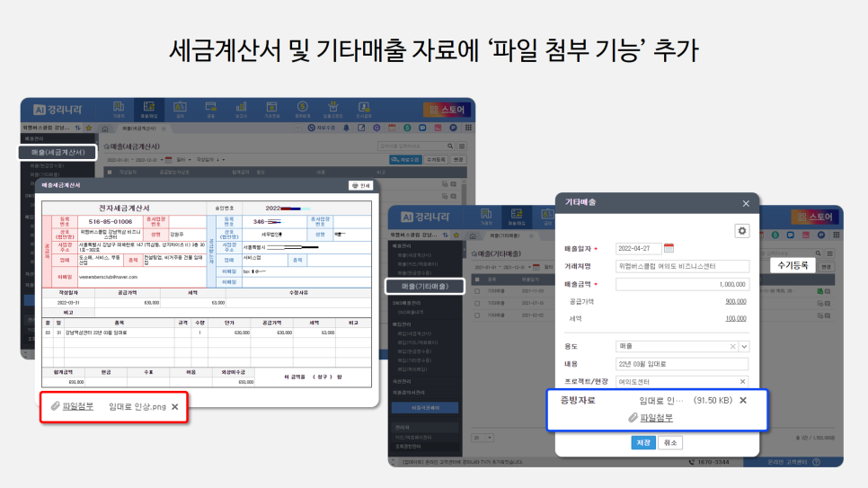Click blue 자료수집 button in left window
This screenshot has width=868, height=488.
405,160
